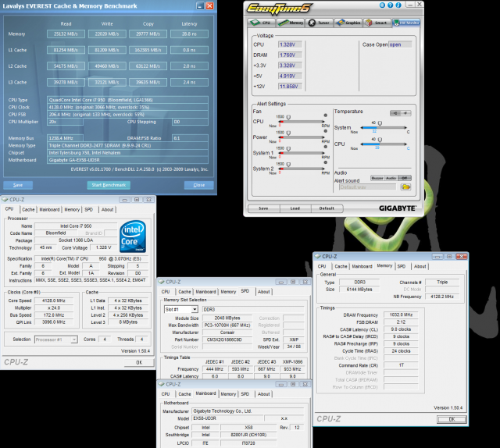The height and width of the screenshot is (448, 500).
Task: Open the EasyTune6 Smart tab
Action: (x=377, y=23)
